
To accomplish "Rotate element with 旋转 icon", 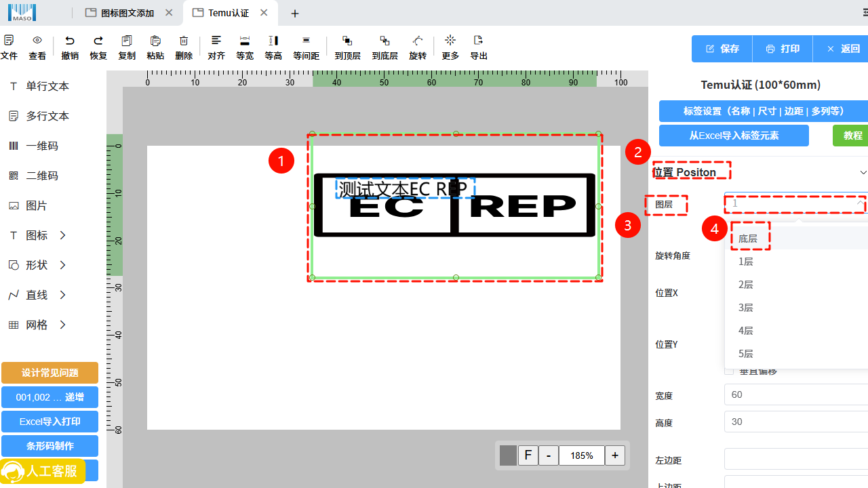I will pos(418,41).
